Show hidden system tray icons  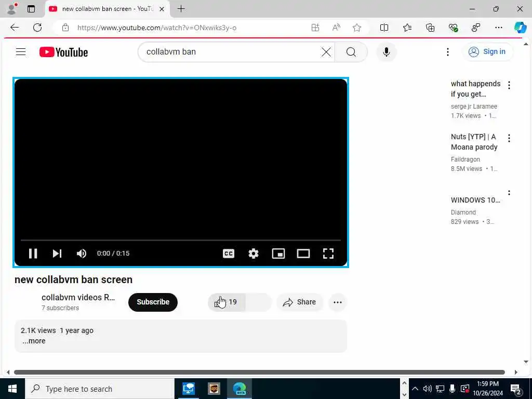(415, 389)
